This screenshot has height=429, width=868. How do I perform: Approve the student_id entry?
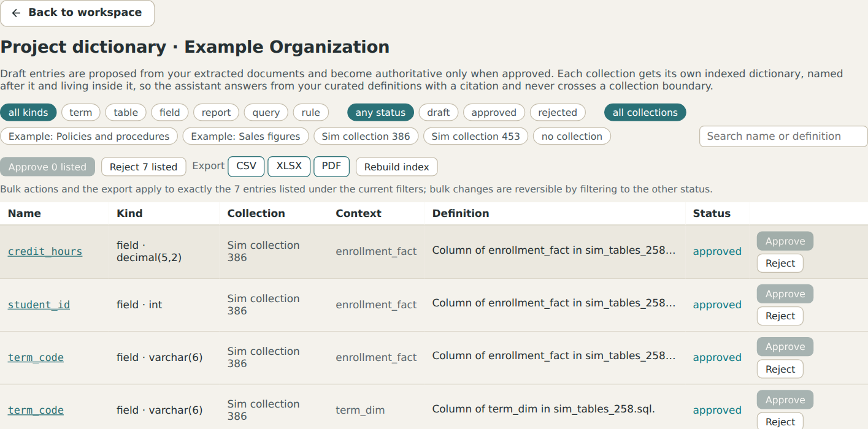pyautogui.click(x=785, y=294)
